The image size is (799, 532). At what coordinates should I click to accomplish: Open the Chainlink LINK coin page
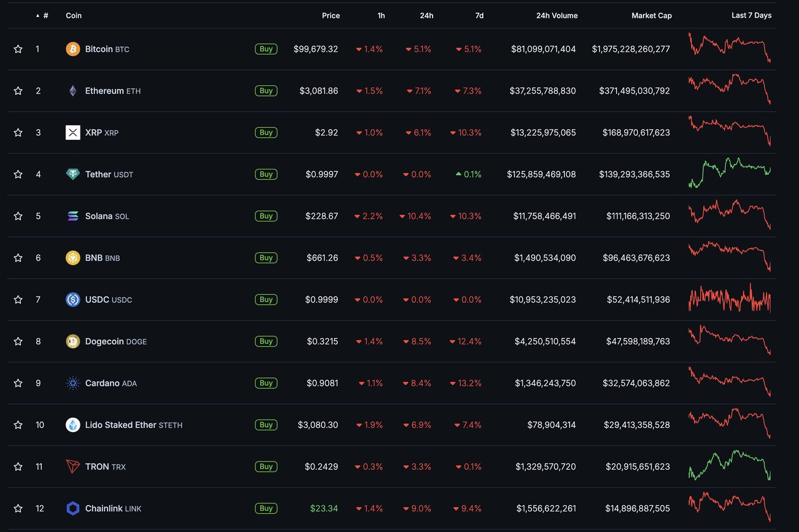[114, 508]
